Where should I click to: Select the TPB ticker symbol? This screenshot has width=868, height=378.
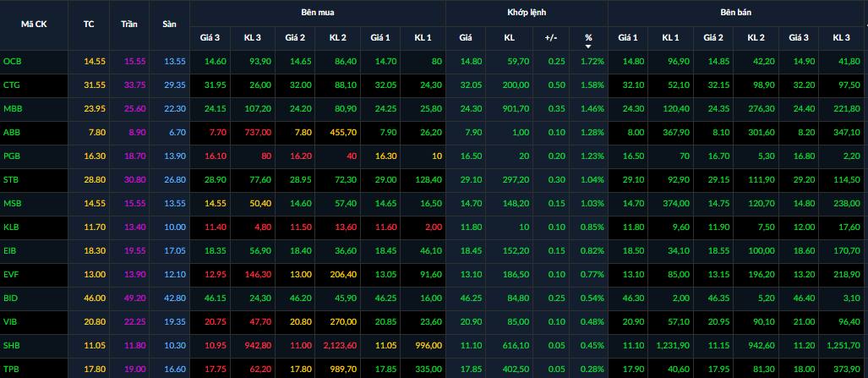tap(10, 370)
